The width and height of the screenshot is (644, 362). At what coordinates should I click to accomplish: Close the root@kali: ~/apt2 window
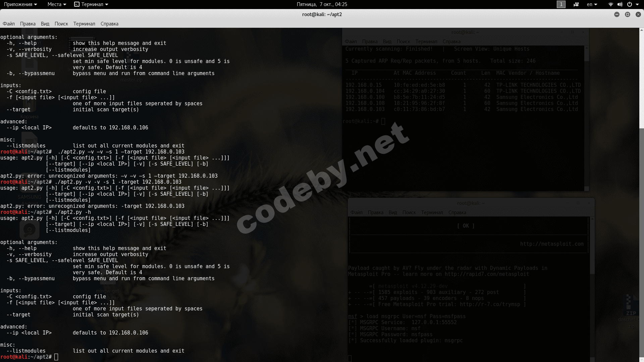tap(638, 14)
